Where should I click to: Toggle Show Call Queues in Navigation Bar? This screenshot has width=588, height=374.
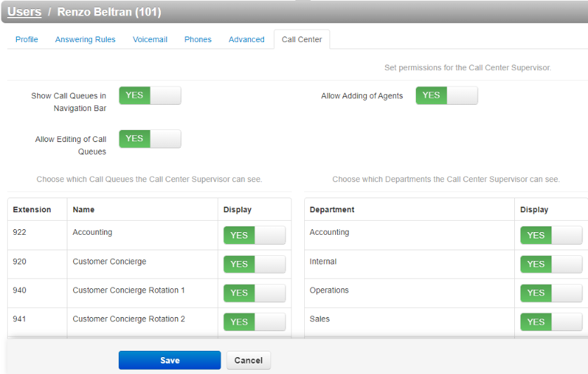pyautogui.click(x=150, y=96)
